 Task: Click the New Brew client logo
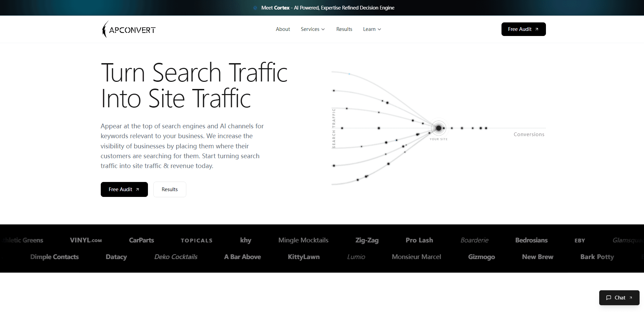[537, 257]
